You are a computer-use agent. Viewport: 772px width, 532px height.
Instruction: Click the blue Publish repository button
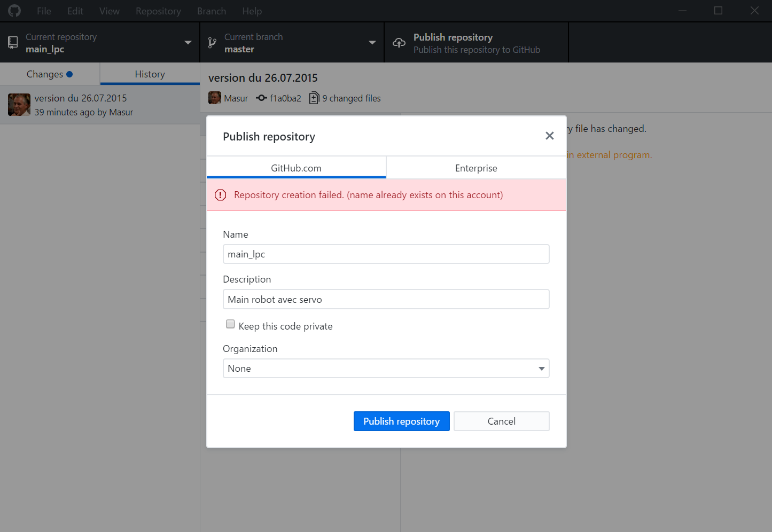(401, 421)
